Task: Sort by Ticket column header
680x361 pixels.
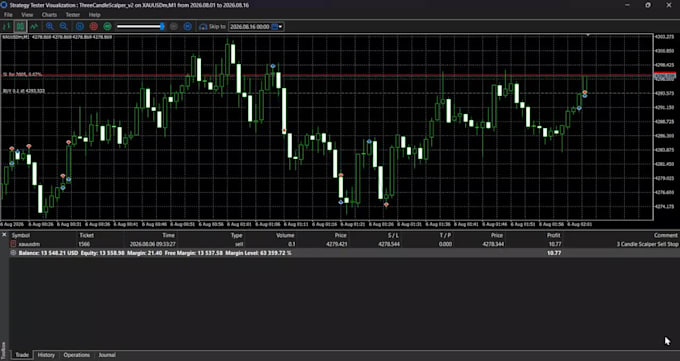Action: [86, 235]
